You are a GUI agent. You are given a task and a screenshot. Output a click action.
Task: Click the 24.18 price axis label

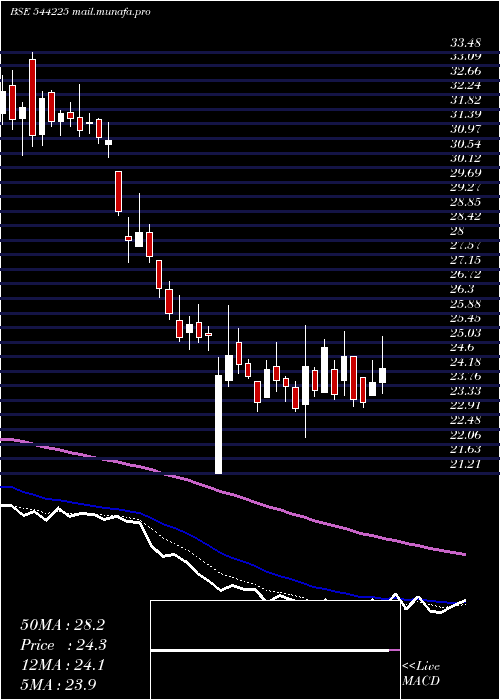coord(466,362)
